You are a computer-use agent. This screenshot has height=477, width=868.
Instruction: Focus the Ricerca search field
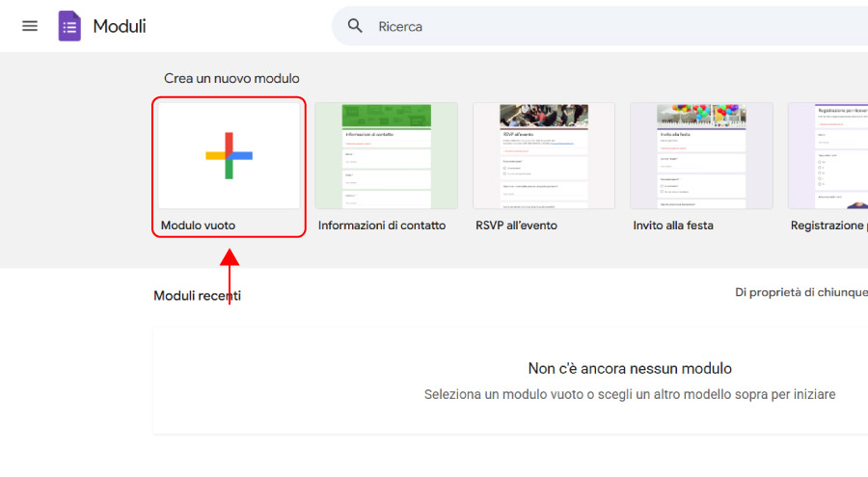point(579,27)
